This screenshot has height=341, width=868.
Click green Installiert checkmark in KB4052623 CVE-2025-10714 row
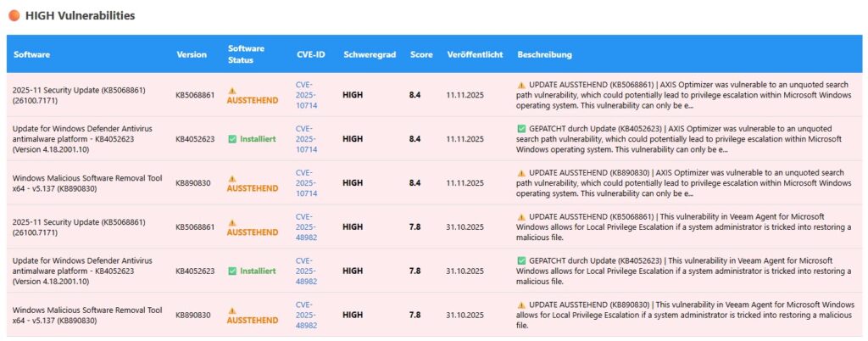[232, 139]
